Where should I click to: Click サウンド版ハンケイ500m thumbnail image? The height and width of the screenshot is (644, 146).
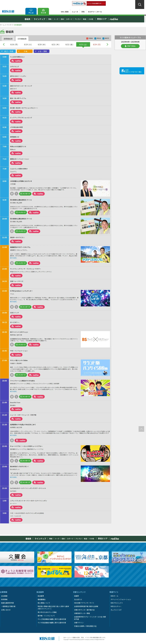tap(95, 368)
